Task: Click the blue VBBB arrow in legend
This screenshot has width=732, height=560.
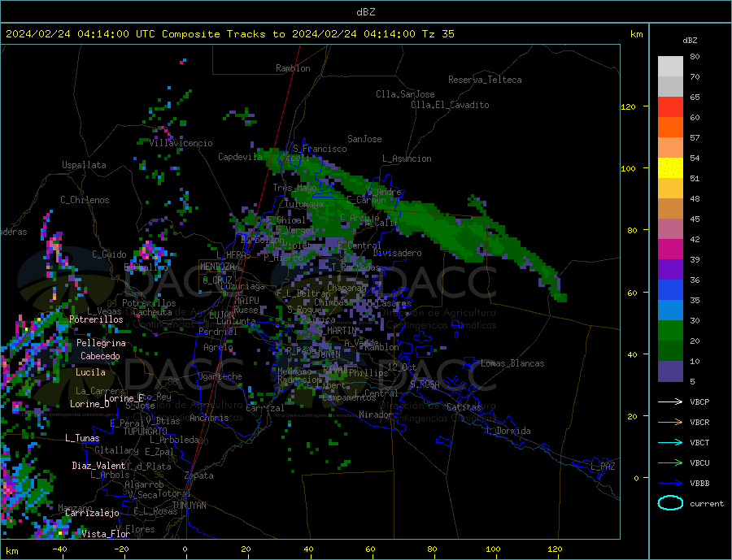Action: tap(670, 484)
